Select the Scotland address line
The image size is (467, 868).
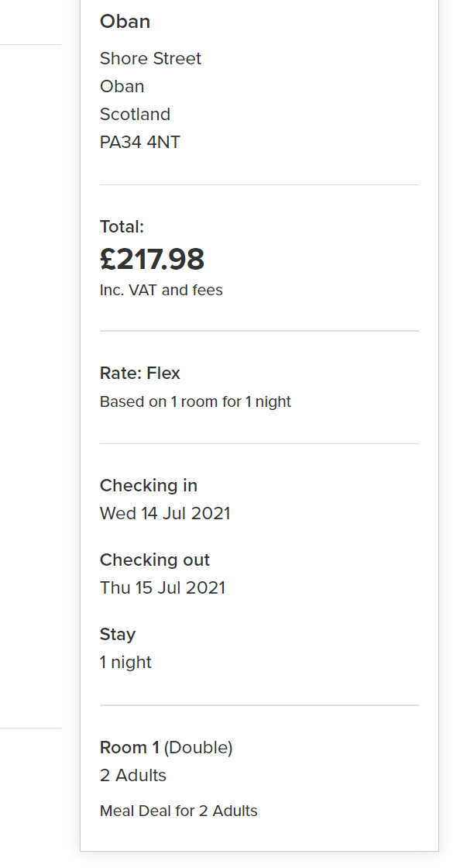click(x=135, y=115)
